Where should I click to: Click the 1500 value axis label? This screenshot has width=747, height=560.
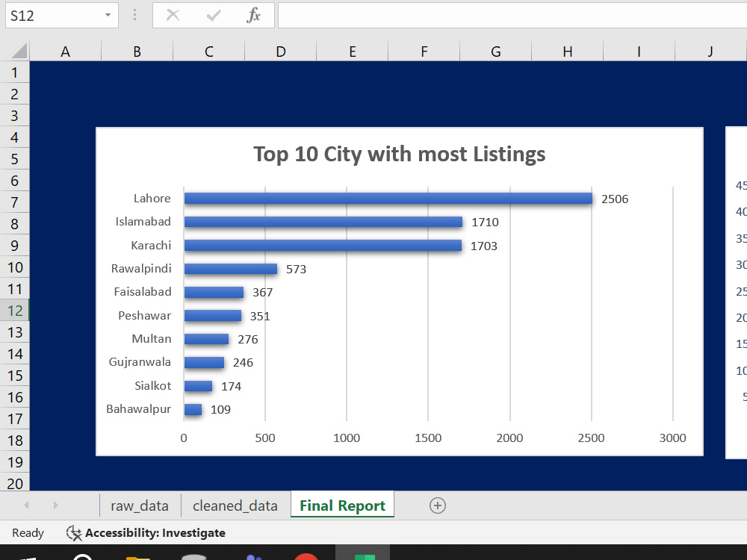428,438
